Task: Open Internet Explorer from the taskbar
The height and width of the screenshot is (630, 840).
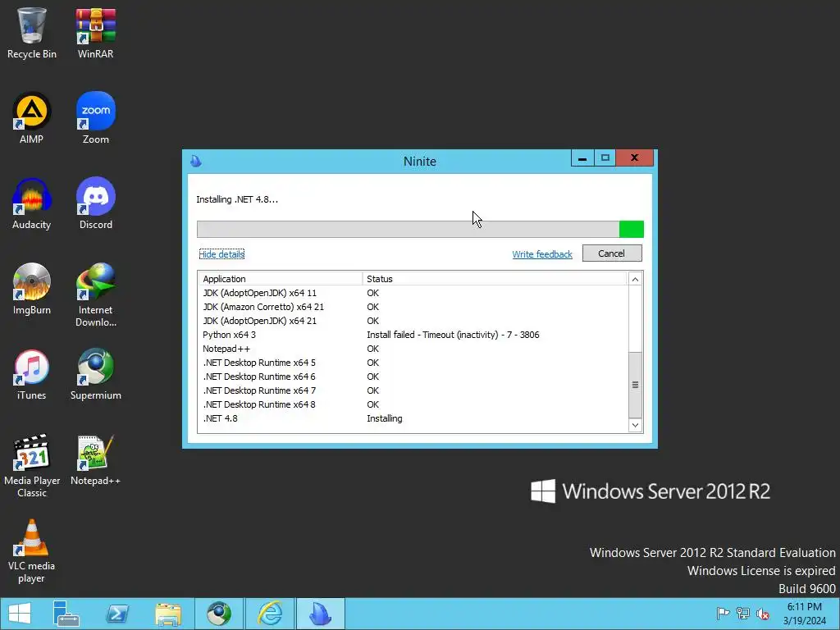Action: click(x=270, y=614)
